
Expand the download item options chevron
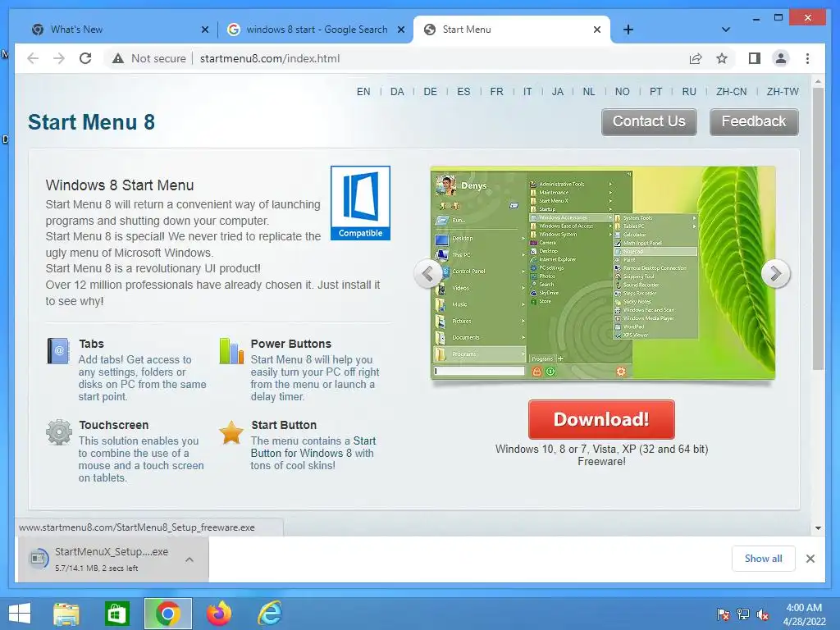pos(189,559)
